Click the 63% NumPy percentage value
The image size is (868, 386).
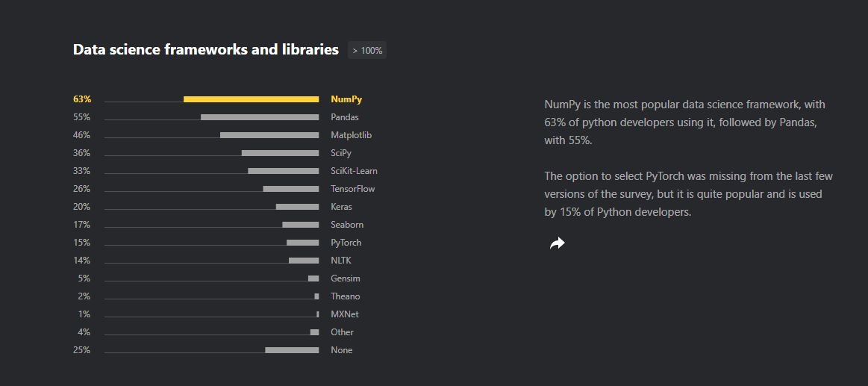(x=82, y=99)
